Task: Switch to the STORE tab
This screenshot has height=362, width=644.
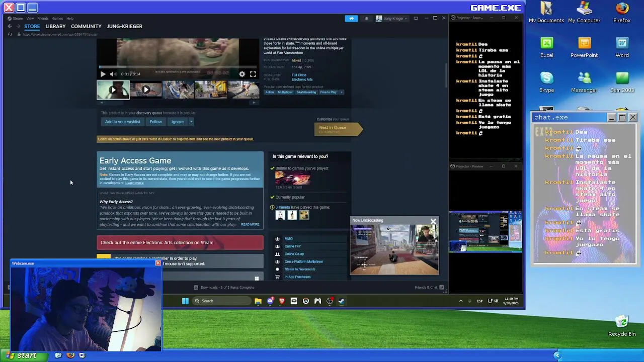Action: tap(32, 26)
